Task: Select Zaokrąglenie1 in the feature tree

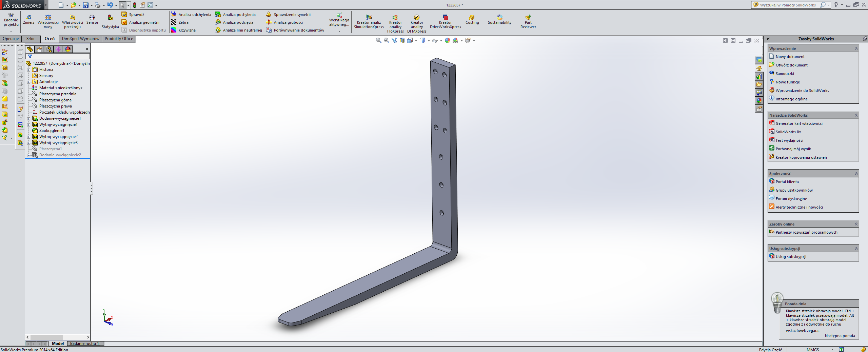Action: tap(52, 131)
